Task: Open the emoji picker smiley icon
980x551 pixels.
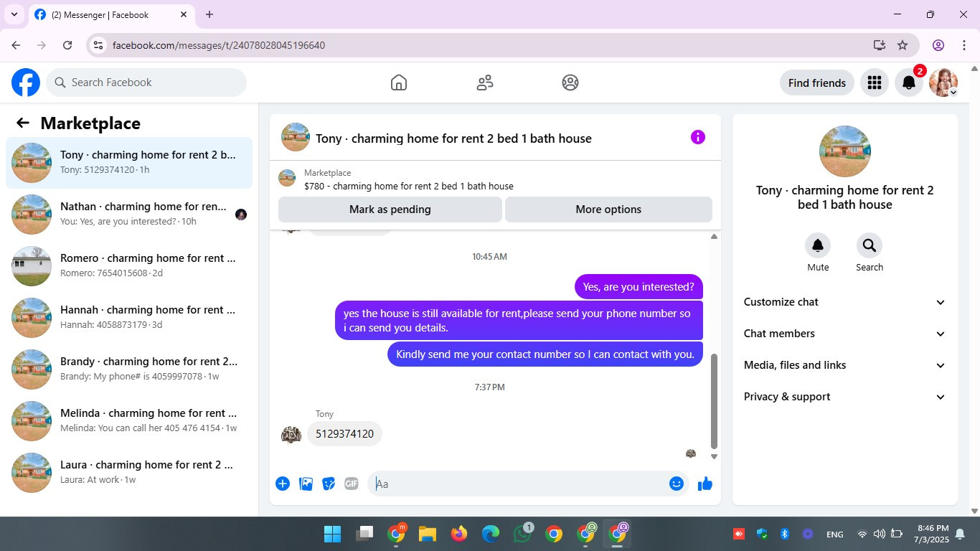Action: coord(676,484)
